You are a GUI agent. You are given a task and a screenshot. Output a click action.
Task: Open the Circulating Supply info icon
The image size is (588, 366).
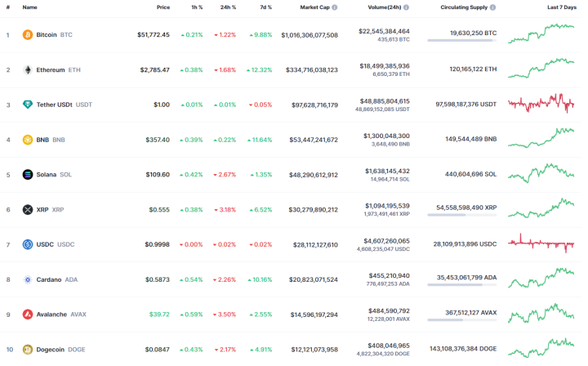(x=492, y=7)
